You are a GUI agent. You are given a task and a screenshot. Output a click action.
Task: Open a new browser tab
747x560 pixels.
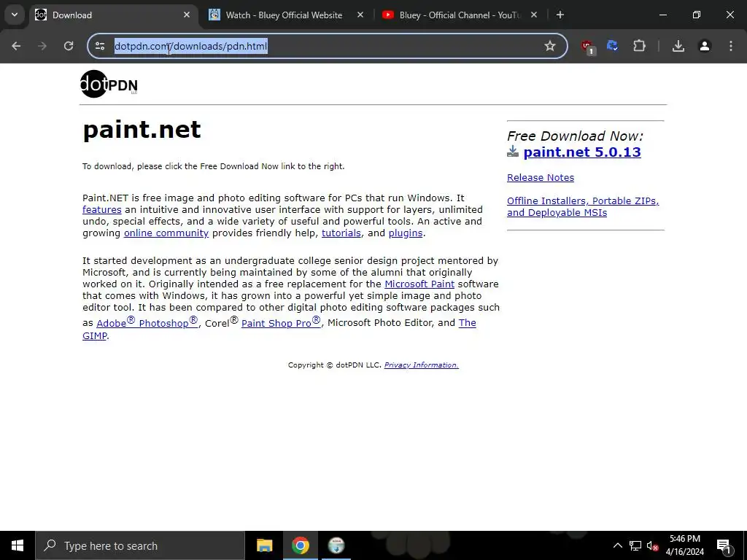coord(560,15)
